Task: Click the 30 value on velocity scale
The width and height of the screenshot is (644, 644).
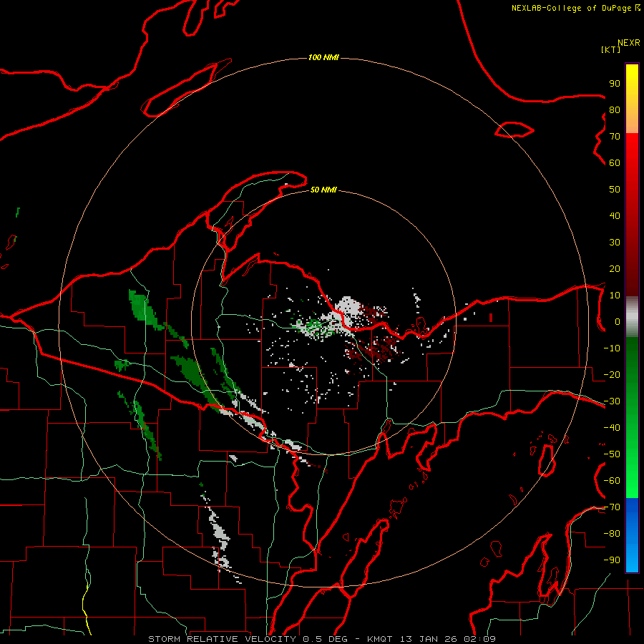Action: (x=615, y=243)
